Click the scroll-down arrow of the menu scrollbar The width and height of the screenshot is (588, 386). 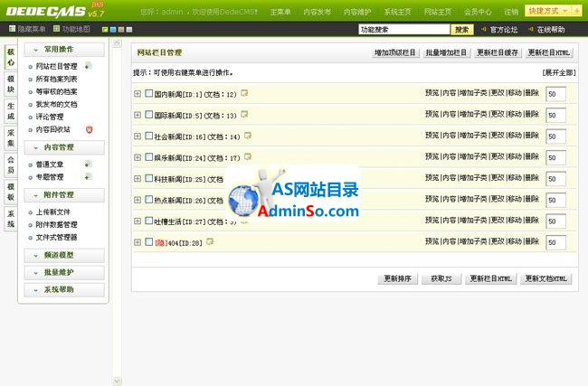pyautogui.click(x=117, y=381)
